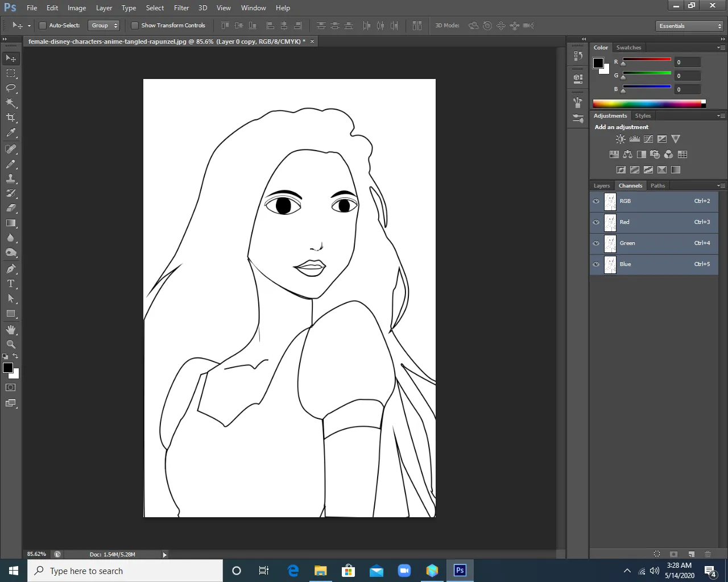This screenshot has width=728, height=582.
Task: Switch to the Paths tab
Action: [658, 186]
